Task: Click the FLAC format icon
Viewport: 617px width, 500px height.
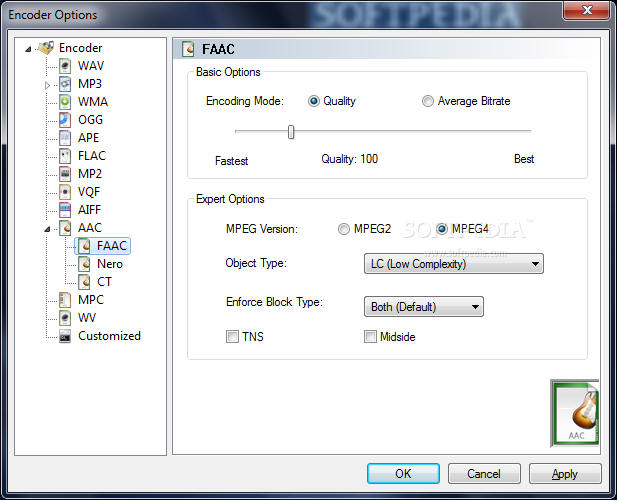Action: (65, 156)
